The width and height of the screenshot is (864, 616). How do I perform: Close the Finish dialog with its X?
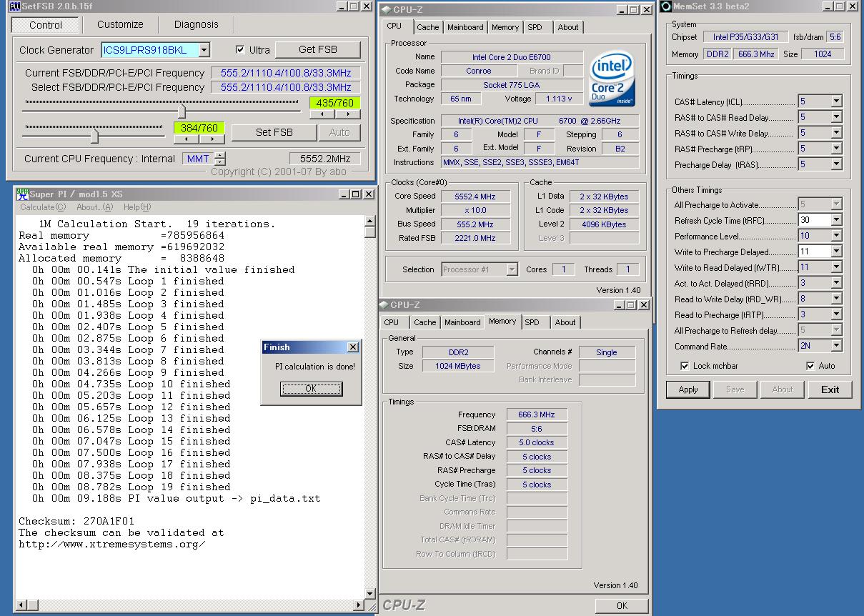point(352,347)
